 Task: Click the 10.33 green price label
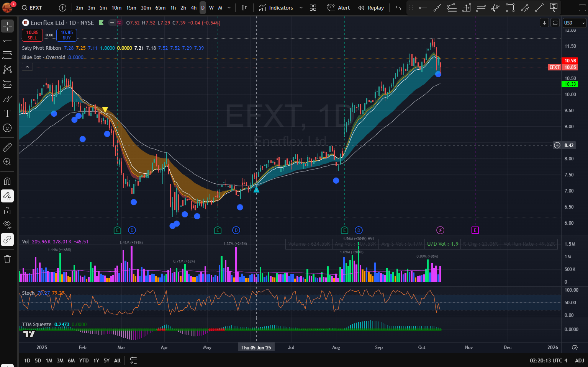[x=570, y=84]
